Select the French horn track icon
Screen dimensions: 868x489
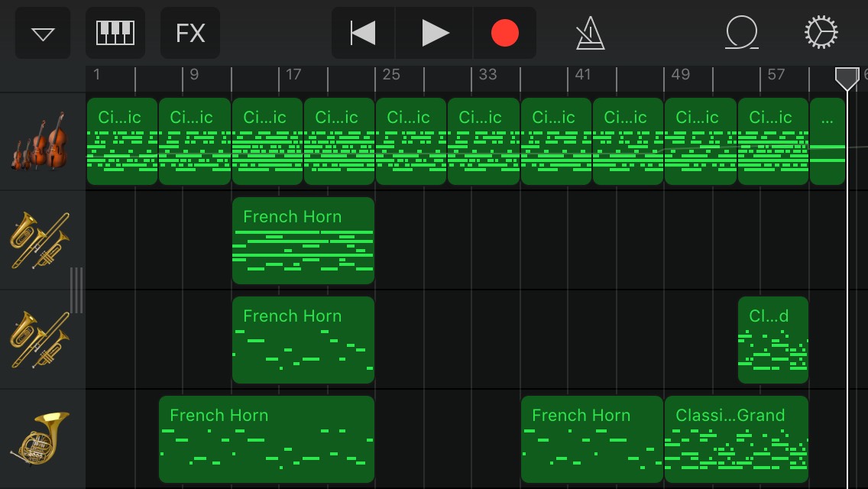tap(40, 439)
